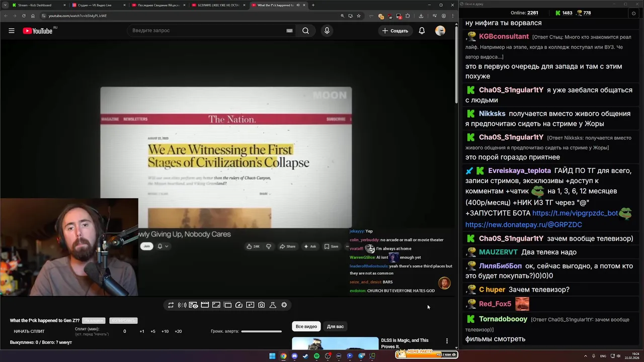Start voice search with the microphone icon
Screen dimensions: 644x362
click(x=327, y=31)
